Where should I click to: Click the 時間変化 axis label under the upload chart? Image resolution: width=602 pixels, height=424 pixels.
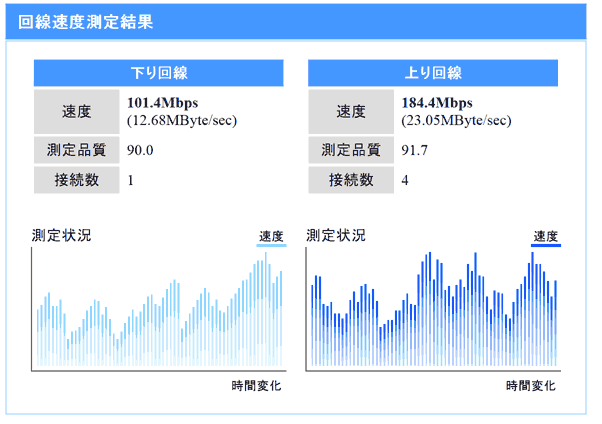point(531,386)
